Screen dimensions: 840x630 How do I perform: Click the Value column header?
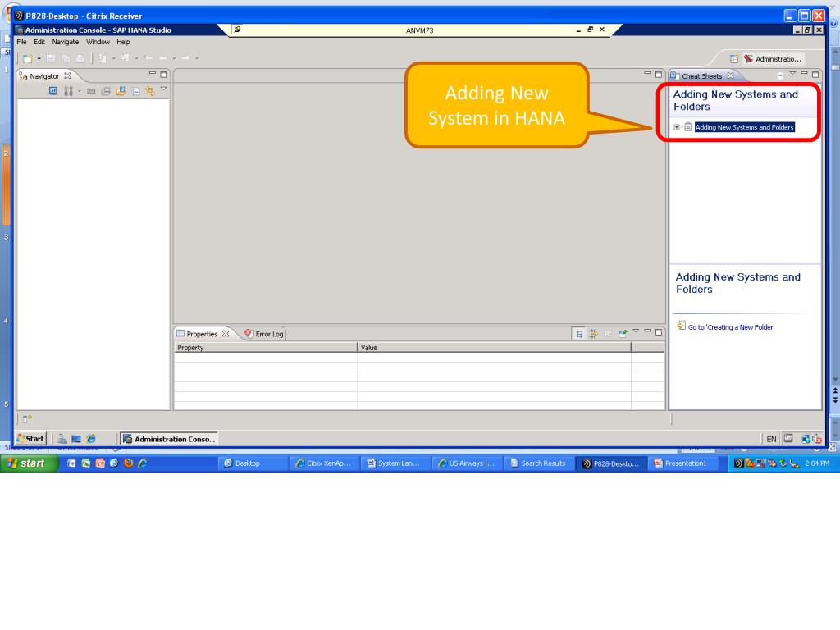tap(495, 348)
